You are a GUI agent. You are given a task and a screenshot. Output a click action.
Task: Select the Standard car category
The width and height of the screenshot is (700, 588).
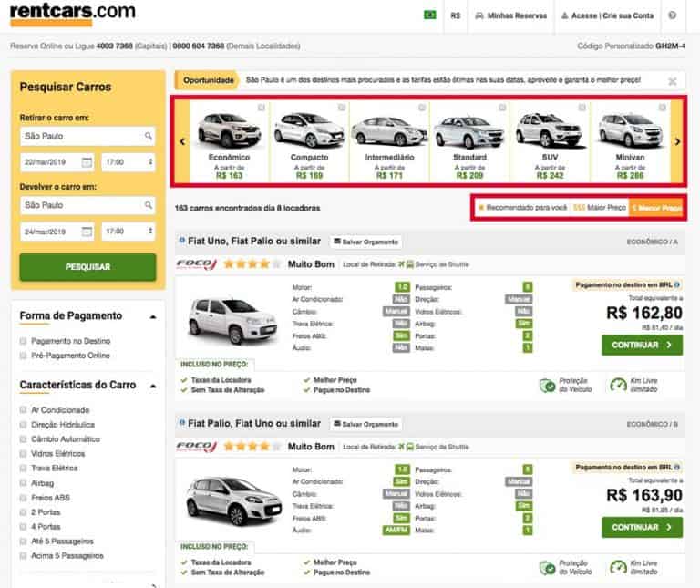point(469,141)
